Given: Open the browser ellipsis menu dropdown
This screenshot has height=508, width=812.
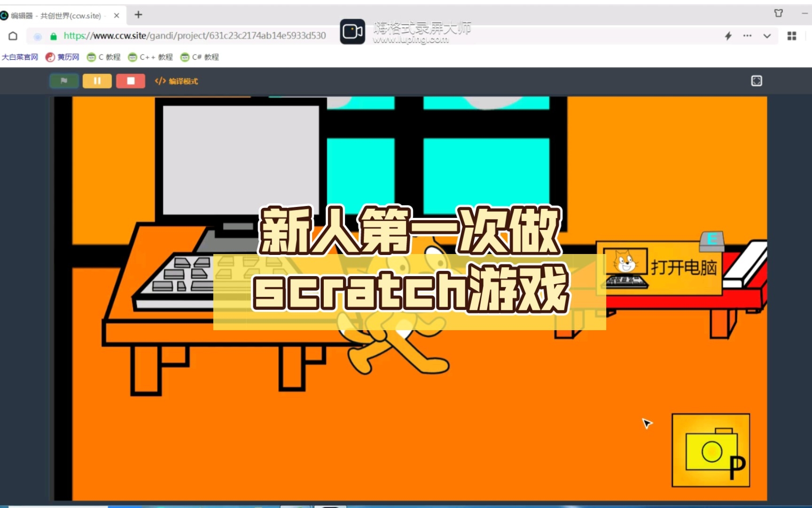Looking at the screenshot, I should (x=747, y=36).
